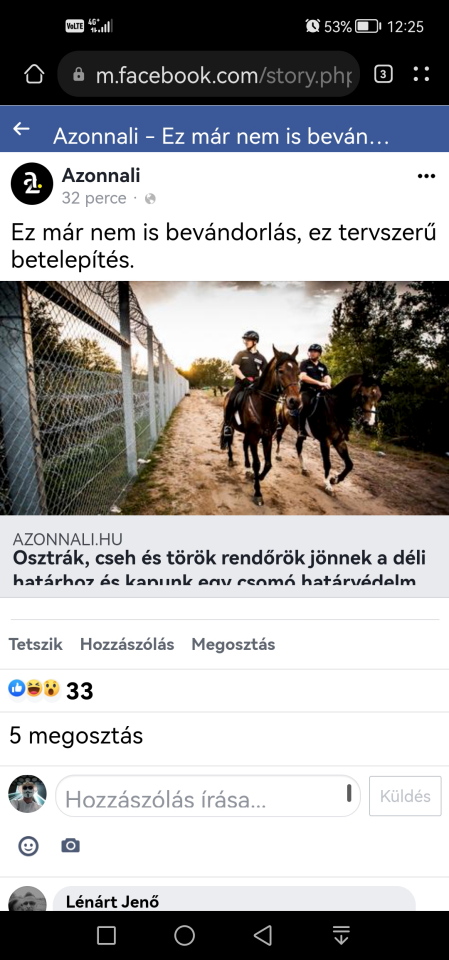Open the browser four-dot menu
This screenshot has width=449, height=960.
coord(421,75)
